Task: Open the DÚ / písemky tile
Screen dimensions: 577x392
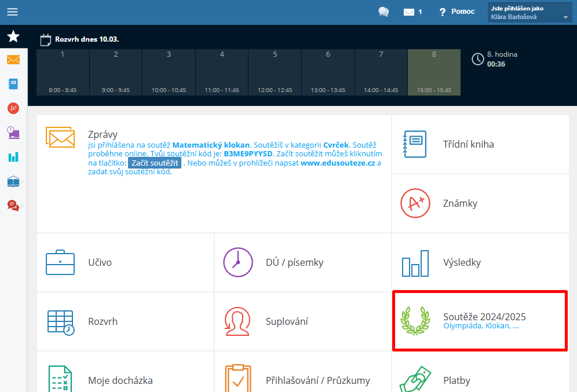Action: point(302,262)
